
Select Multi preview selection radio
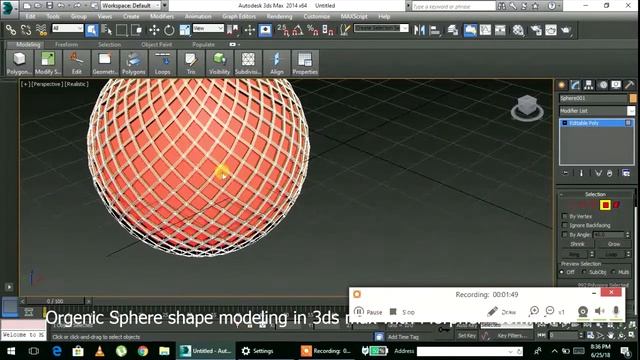(x=613, y=272)
